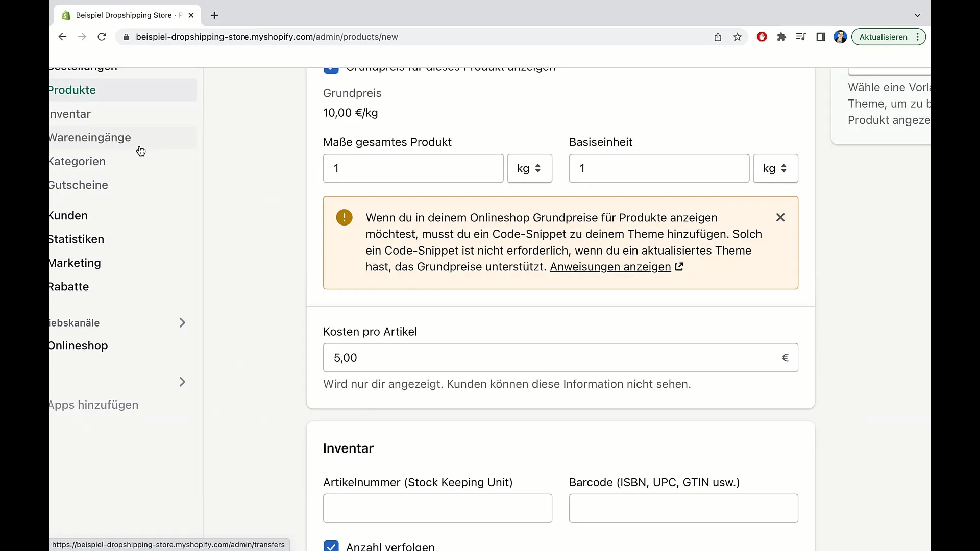The image size is (980, 551).
Task: Click the Artikelnummer (SKU) field
Action: tap(437, 508)
